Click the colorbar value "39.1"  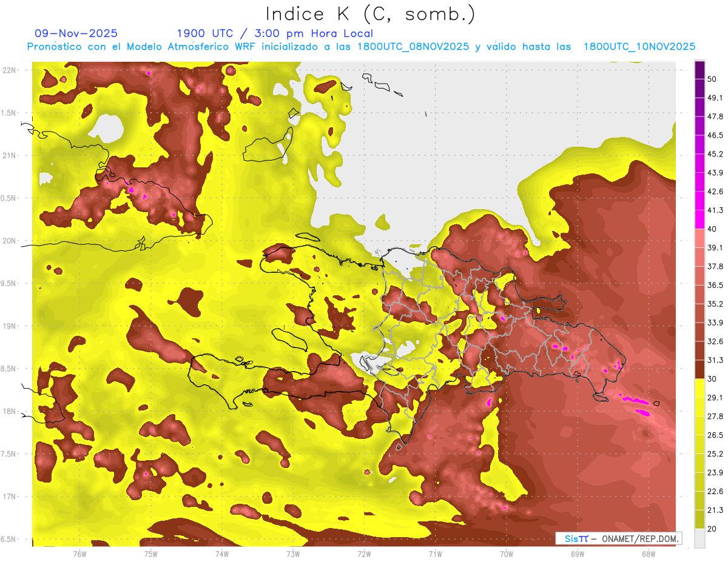[x=715, y=248]
